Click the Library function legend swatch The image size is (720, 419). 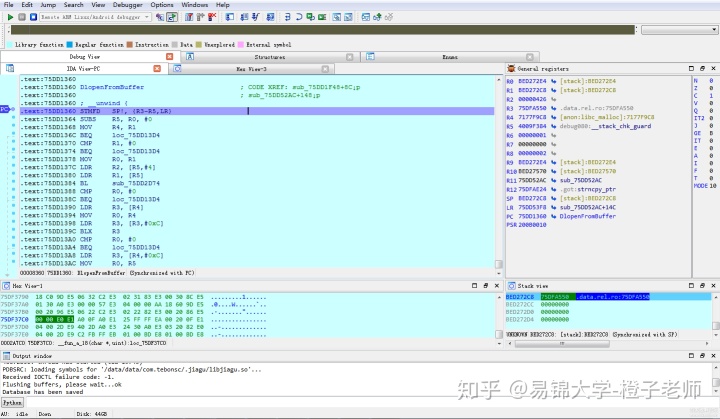tap(9, 45)
